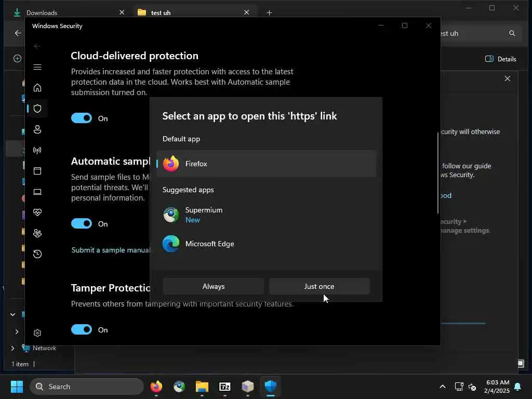
Task: Open Device performance & health heart icon
Action: point(37,212)
